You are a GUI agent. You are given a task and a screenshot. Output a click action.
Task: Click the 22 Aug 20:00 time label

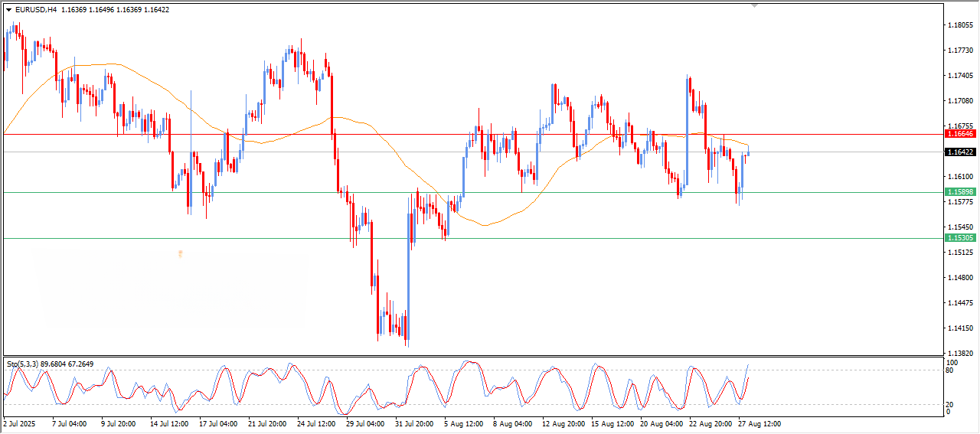710,423
